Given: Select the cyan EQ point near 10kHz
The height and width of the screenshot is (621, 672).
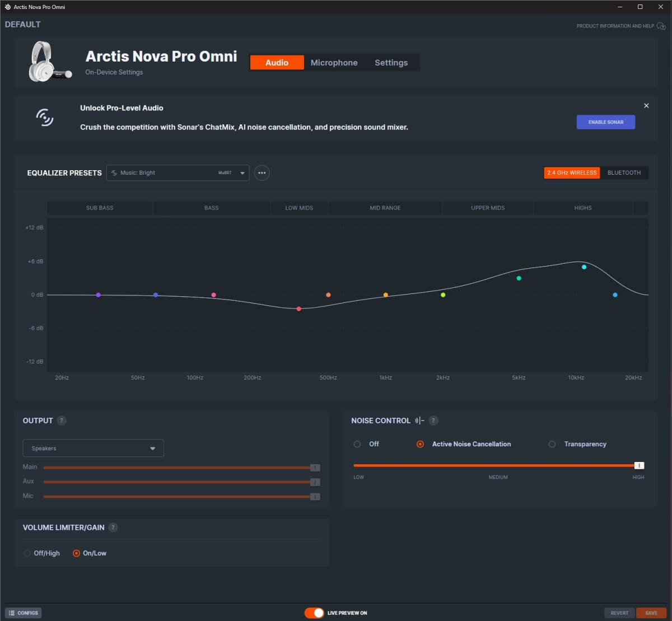Looking at the screenshot, I should coord(584,267).
